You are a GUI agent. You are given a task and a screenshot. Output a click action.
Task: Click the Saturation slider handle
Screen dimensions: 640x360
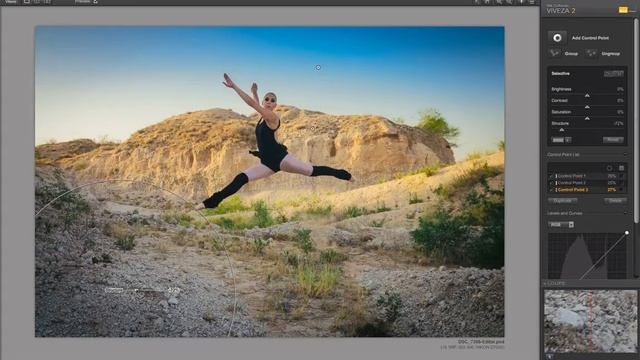point(587,118)
